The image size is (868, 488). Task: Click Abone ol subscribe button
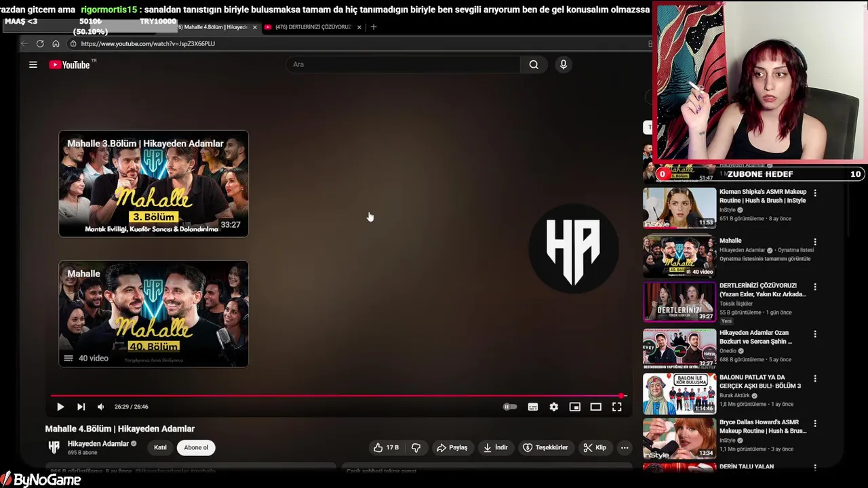point(196,447)
